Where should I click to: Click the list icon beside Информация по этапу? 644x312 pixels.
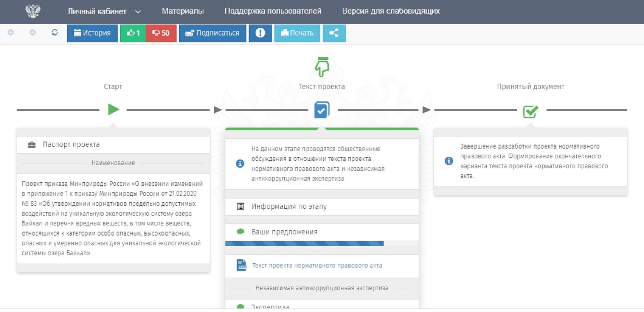click(x=241, y=206)
